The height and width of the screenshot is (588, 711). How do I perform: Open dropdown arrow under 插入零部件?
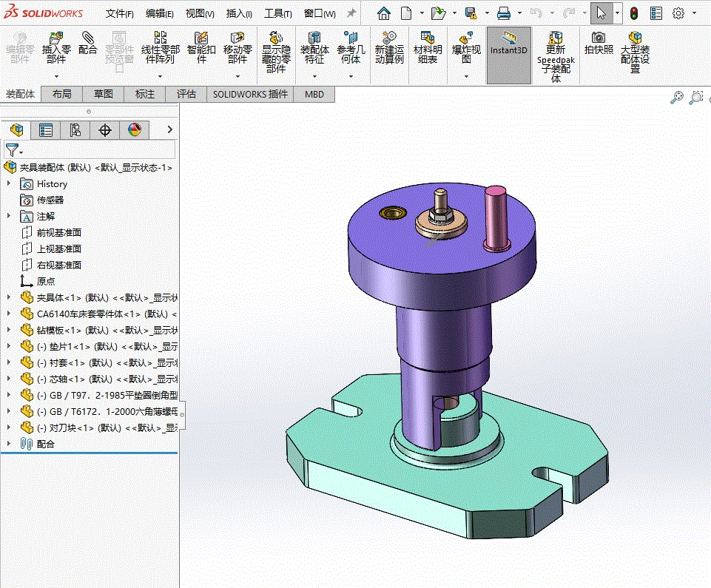pos(56,76)
